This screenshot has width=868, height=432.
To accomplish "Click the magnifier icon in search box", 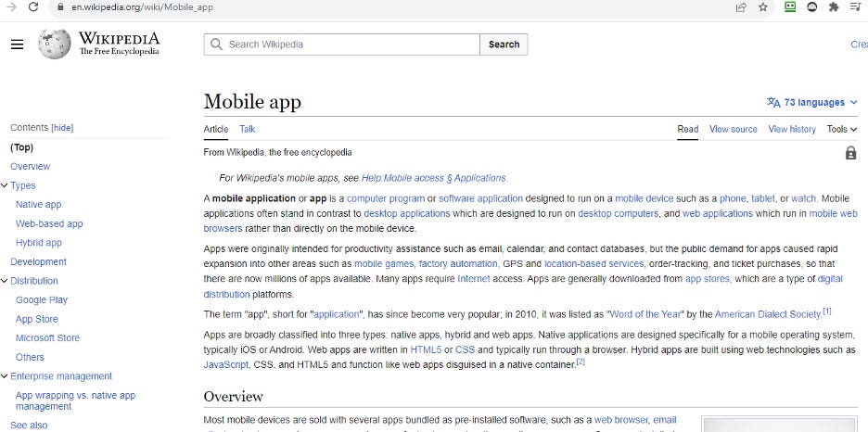I will [216, 44].
